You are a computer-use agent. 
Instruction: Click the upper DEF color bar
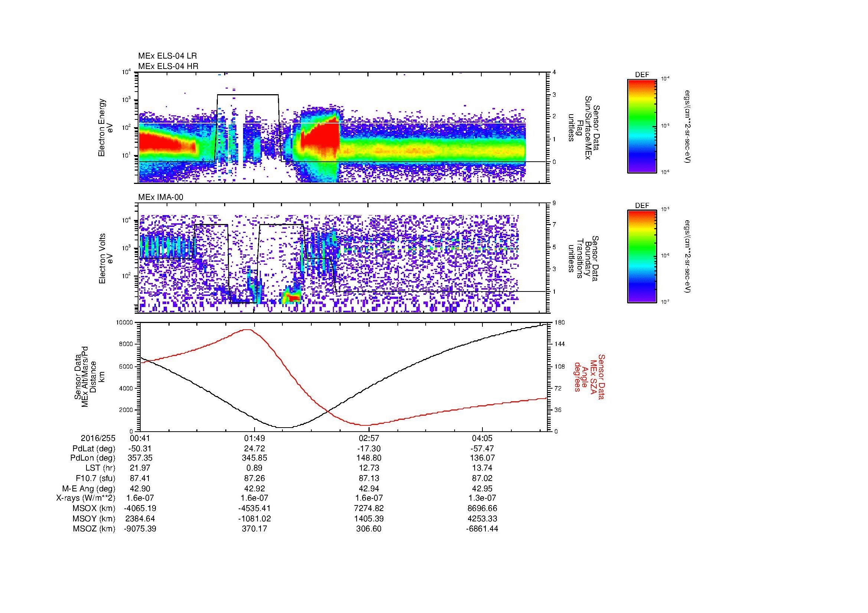[x=642, y=126]
